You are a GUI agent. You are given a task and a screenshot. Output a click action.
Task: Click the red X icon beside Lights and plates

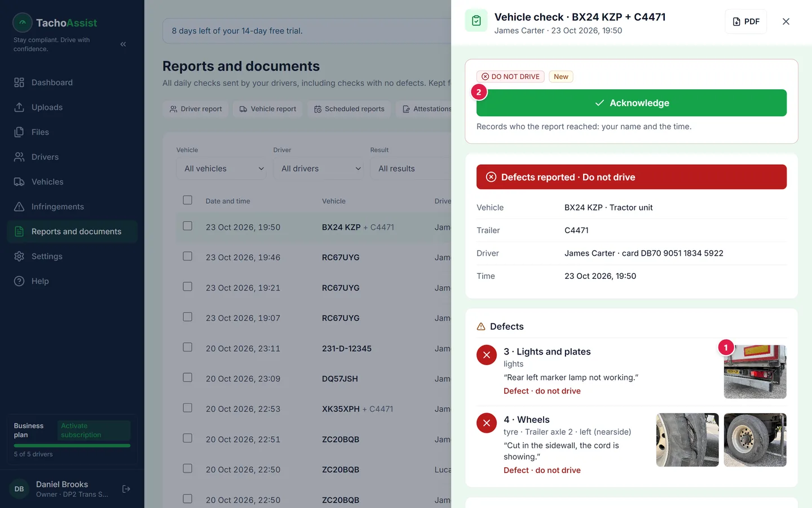487,355
